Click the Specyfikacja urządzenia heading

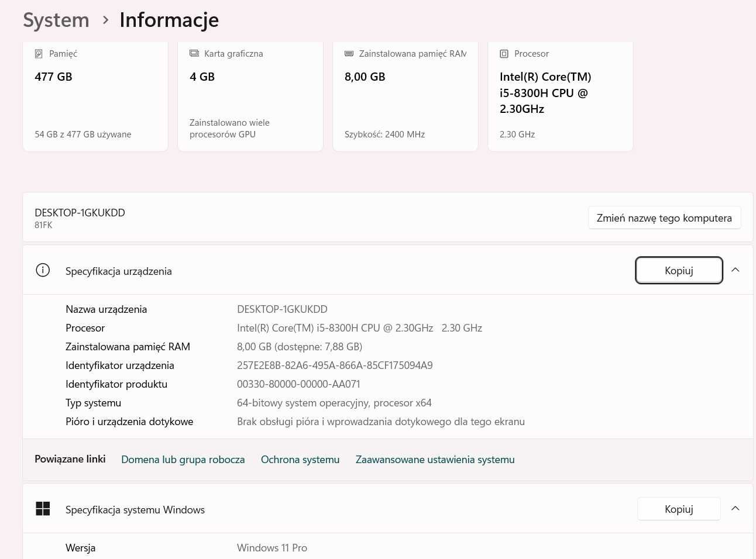tap(119, 271)
